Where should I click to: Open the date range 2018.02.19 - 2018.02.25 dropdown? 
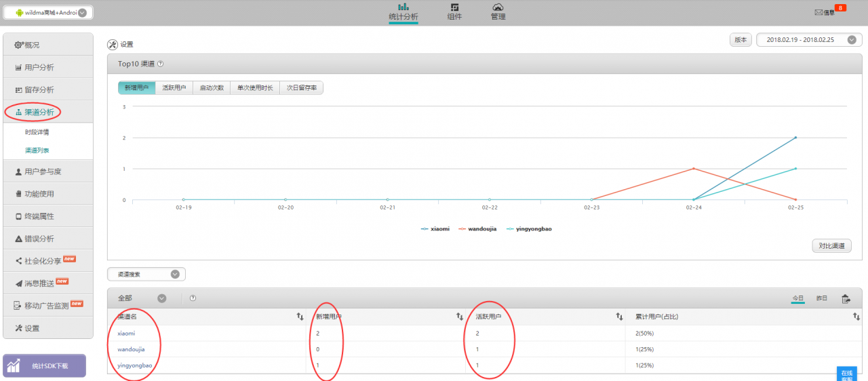[x=809, y=40]
